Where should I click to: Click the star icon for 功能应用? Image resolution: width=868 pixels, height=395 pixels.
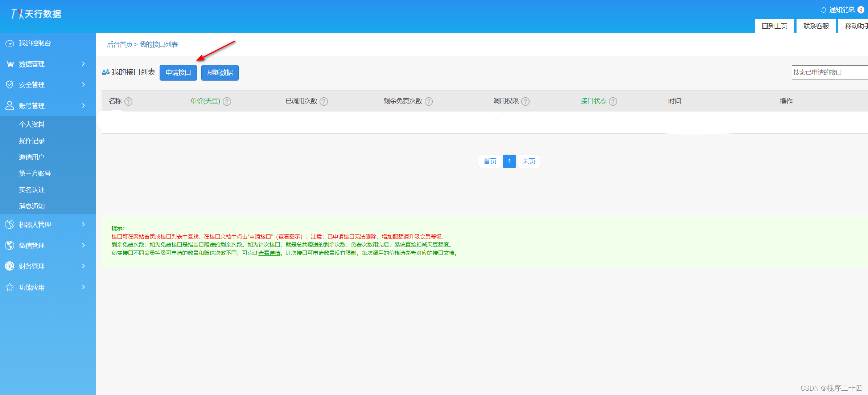tap(10, 287)
